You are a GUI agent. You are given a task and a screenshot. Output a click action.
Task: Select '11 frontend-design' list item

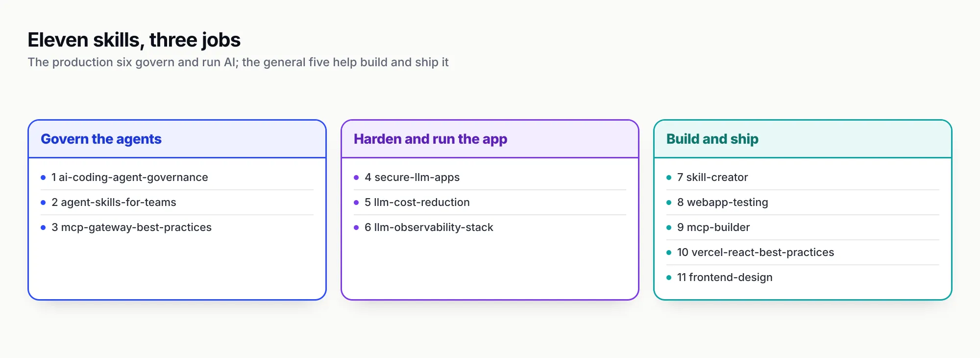click(803, 278)
